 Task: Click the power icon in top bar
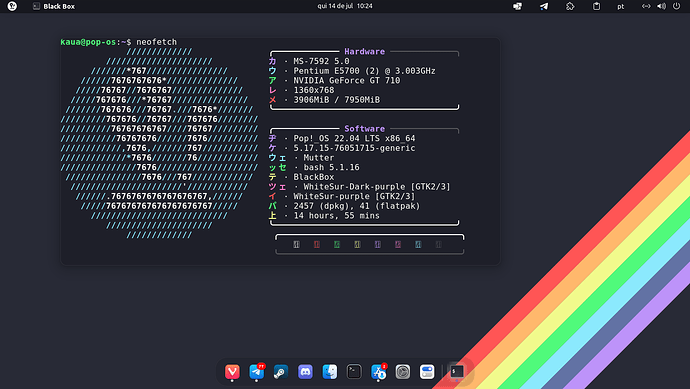point(676,6)
